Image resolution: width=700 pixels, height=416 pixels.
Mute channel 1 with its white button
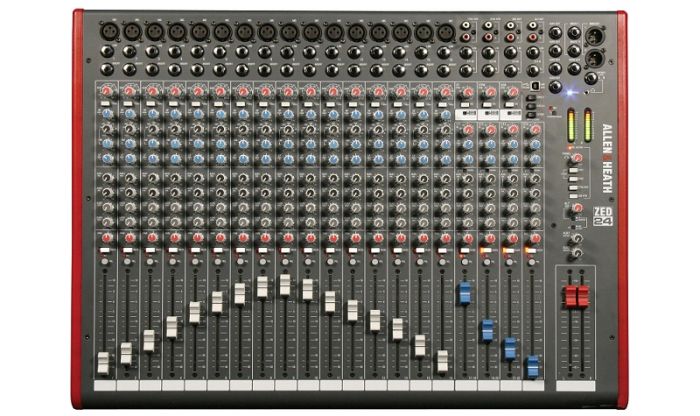point(105,250)
